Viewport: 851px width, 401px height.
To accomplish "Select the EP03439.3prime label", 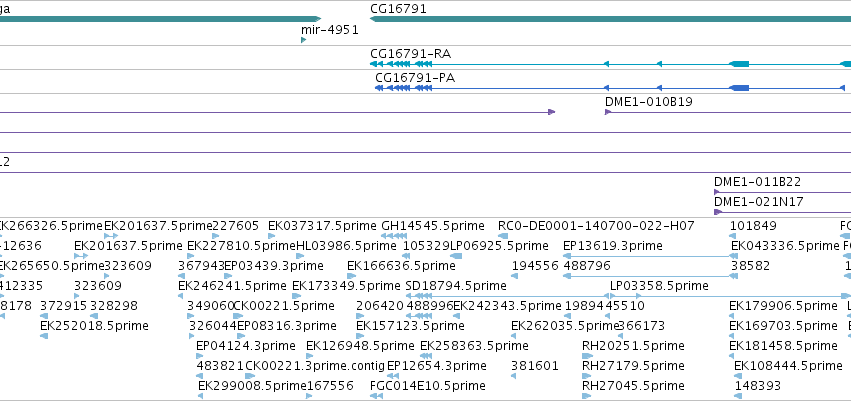I will coord(274,266).
